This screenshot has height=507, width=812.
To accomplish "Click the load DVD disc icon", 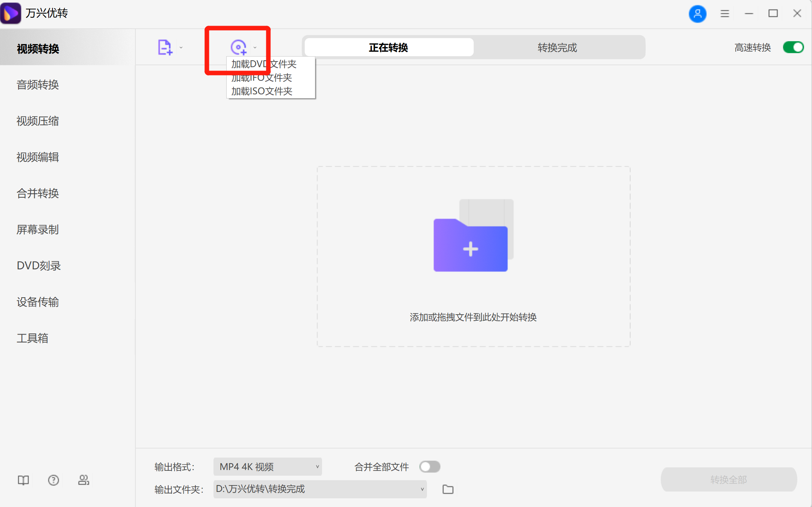I will (x=238, y=46).
